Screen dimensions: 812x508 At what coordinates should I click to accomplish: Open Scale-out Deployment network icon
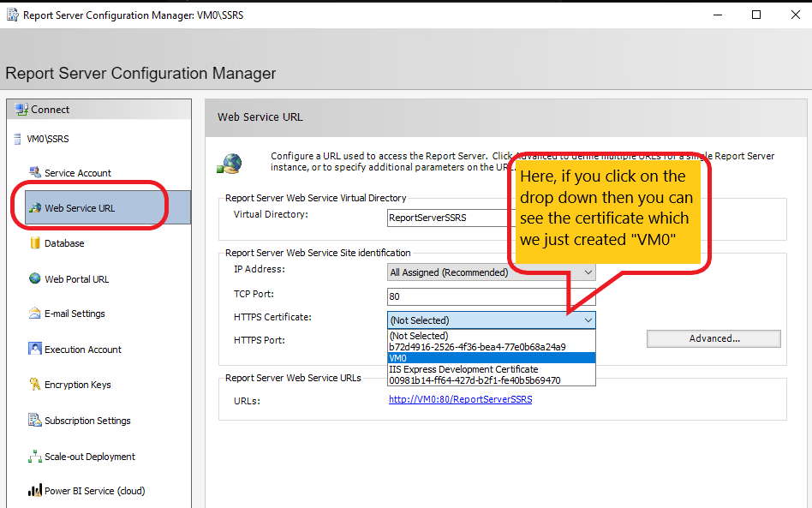(x=35, y=457)
